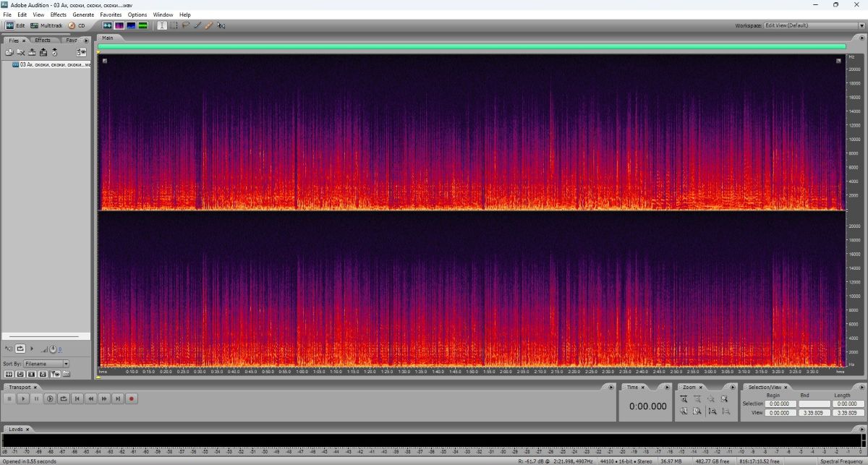Open the Favorites menu
Image resolution: width=868 pixels, height=465 pixels.
(x=111, y=14)
